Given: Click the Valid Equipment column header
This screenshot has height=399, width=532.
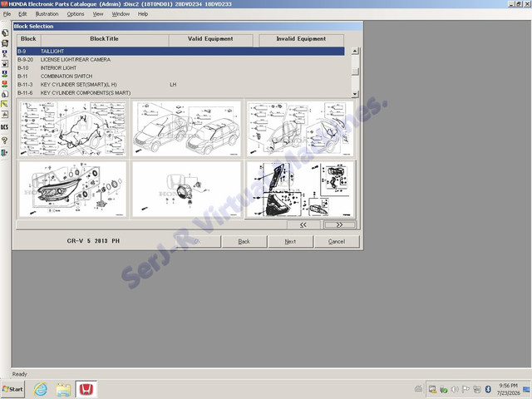Looking at the screenshot, I should (x=210, y=39).
